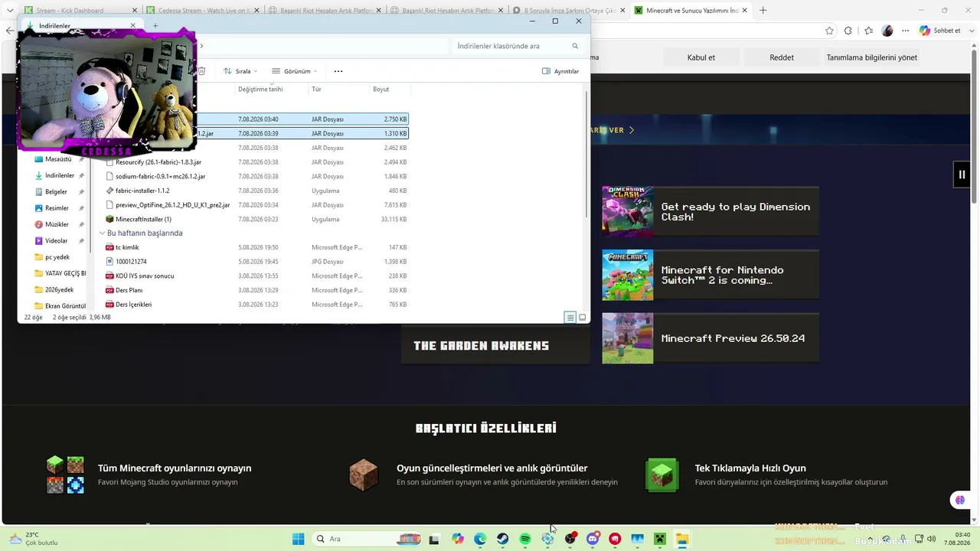Switch to 'Stream - Kick Dashboard' browser tab
The height and width of the screenshot is (551, 980).
tap(82, 11)
